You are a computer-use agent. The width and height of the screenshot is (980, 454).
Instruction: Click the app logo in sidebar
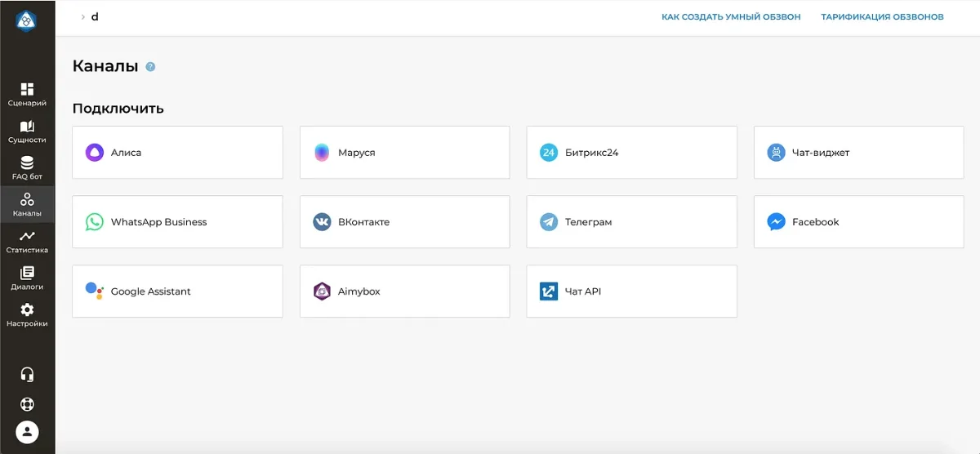27,21
